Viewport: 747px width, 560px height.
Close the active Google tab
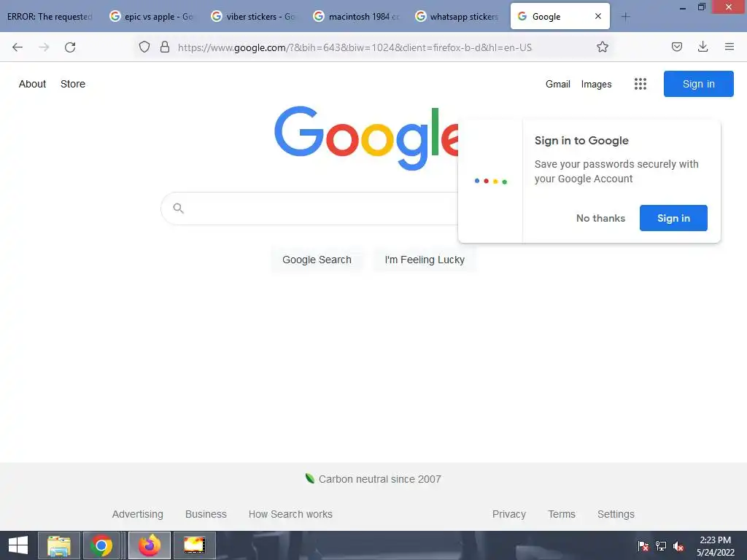click(598, 16)
